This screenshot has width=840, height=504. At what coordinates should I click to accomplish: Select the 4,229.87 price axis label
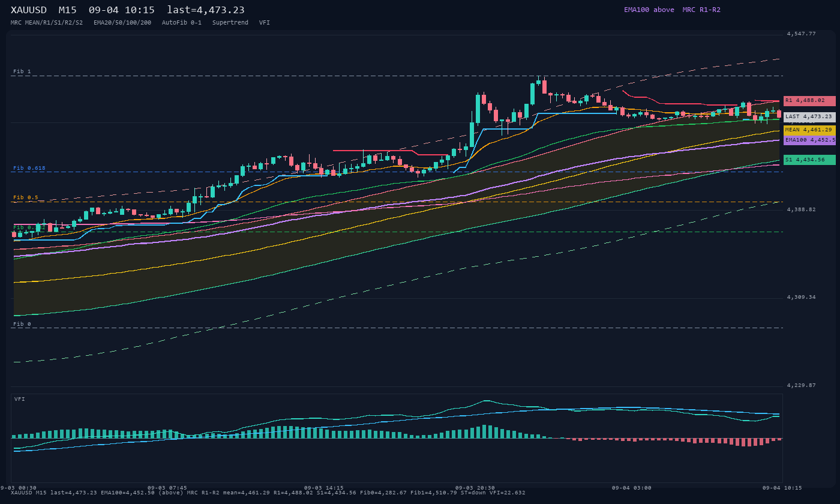(802, 385)
